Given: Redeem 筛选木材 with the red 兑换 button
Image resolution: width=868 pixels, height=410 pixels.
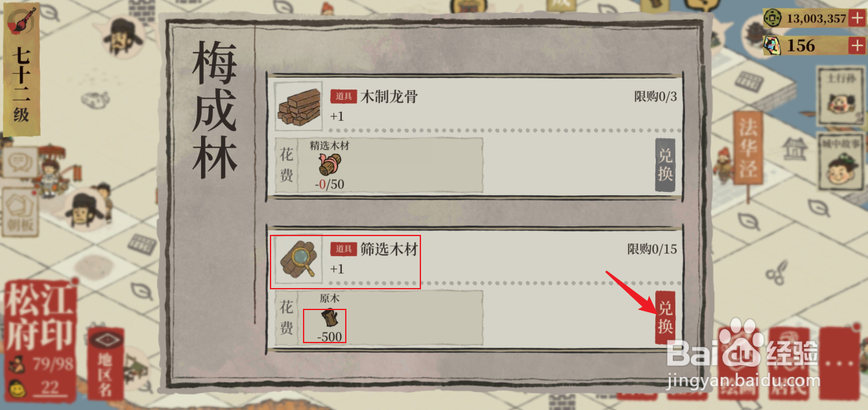Looking at the screenshot, I should click(665, 317).
